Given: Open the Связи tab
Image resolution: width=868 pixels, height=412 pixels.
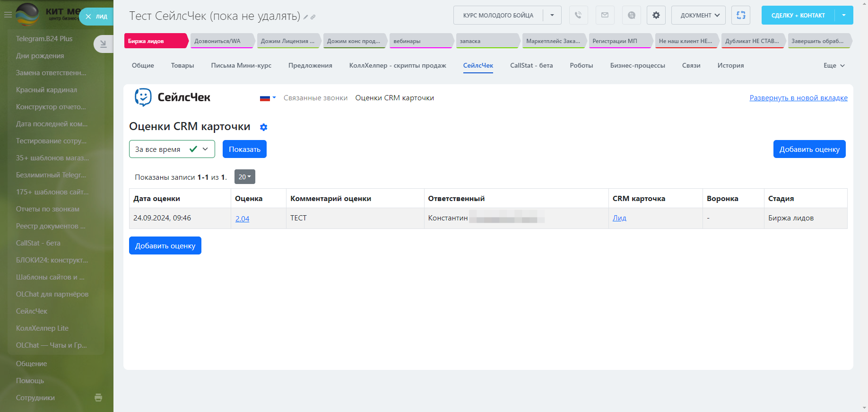Looking at the screenshot, I should pos(691,65).
